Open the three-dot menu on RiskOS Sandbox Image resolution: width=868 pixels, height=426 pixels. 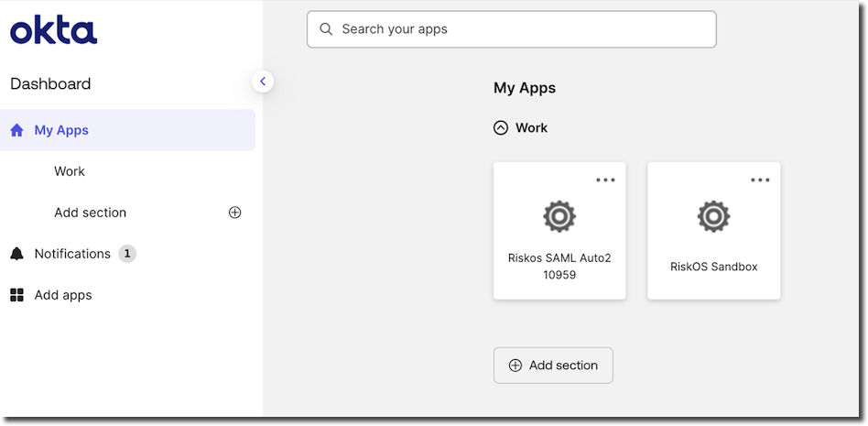[x=760, y=180]
